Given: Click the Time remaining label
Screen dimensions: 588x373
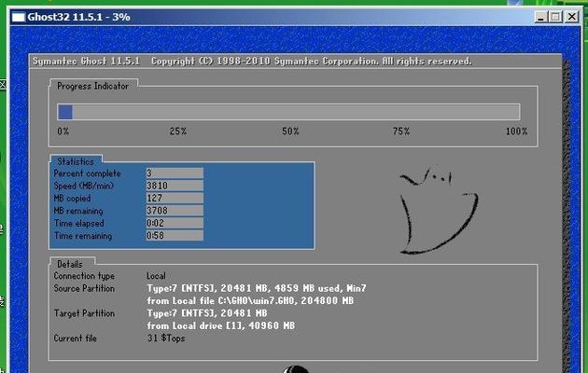Looking at the screenshot, I should tap(83, 236).
